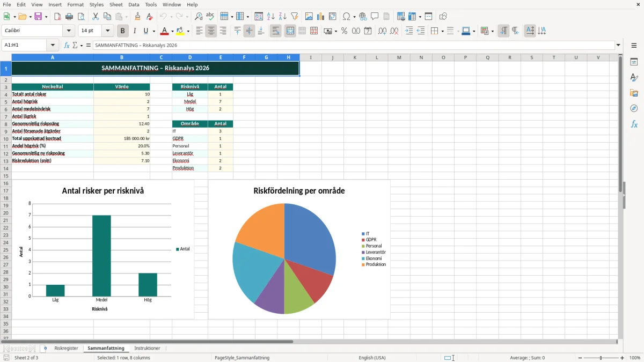Viewport: 644px width, 362px height.
Task: Switch to the Instruktioner sheet tab
Action: click(x=147, y=349)
